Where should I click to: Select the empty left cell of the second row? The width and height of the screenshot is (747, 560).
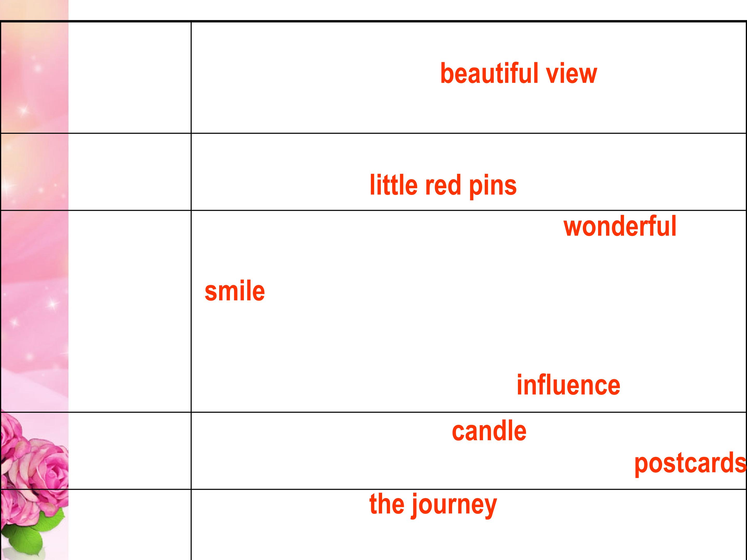(130, 172)
